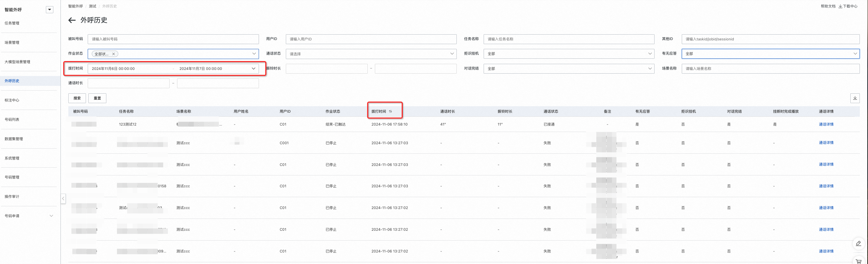Viewport: 868px width, 264px height.
Task: Click the 其他ID input field
Action: [x=770, y=39]
